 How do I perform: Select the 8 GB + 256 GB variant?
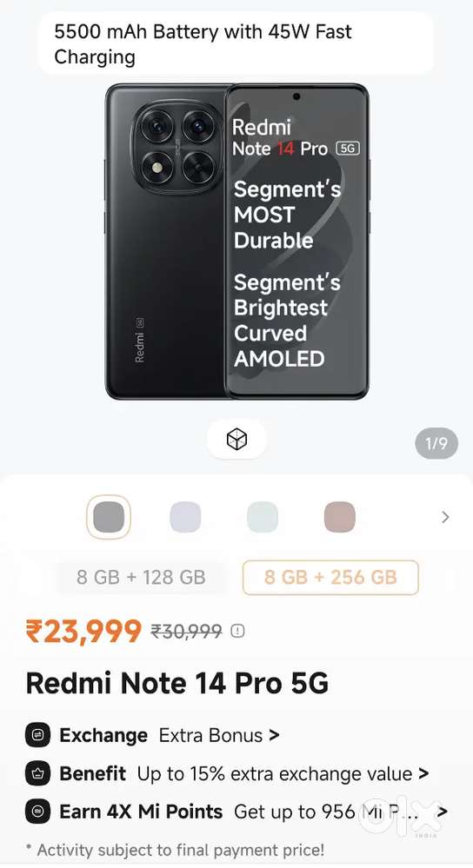coord(330,578)
